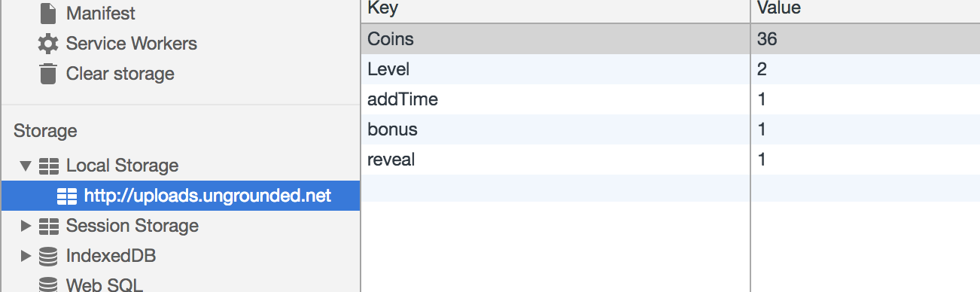980x292 pixels.
Task: Expand the IndexedDB tree node
Action: (x=26, y=256)
